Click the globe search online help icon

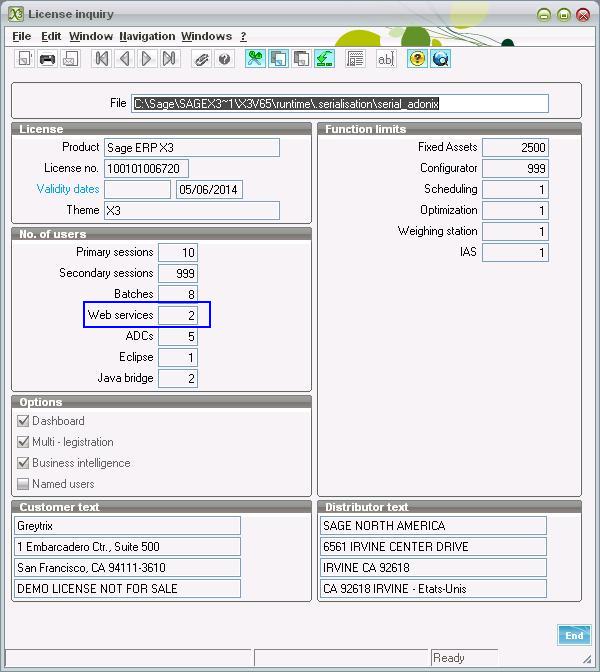440,59
